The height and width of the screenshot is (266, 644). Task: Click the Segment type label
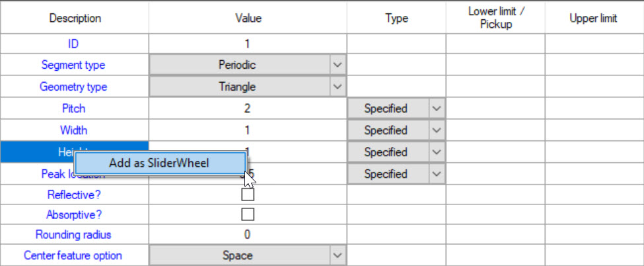click(74, 66)
